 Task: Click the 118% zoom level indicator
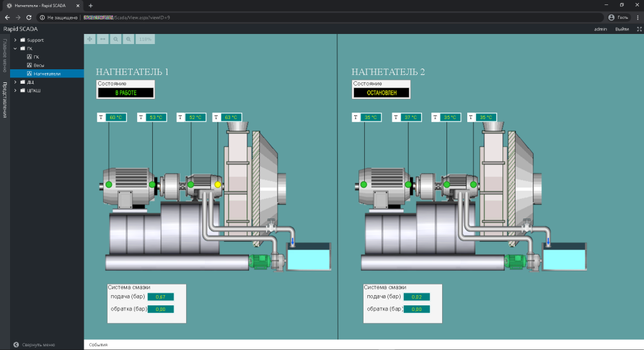click(145, 39)
